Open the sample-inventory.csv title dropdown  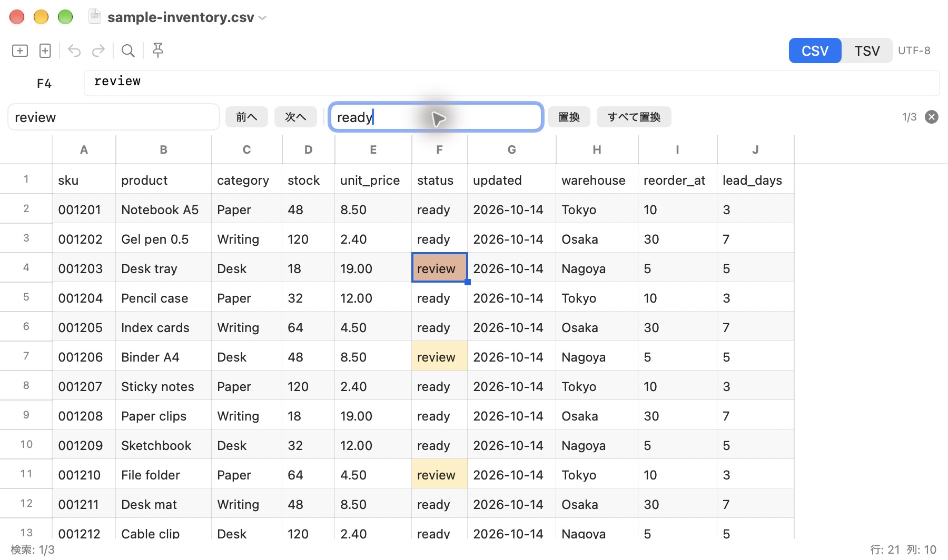[262, 17]
